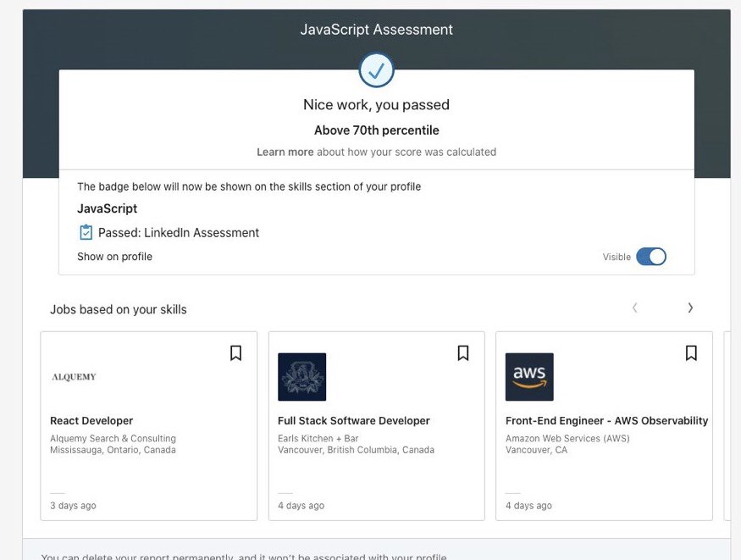The height and width of the screenshot is (560, 741).
Task: Click the Earls Kitchen + Bar logo
Action: pos(302,377)
